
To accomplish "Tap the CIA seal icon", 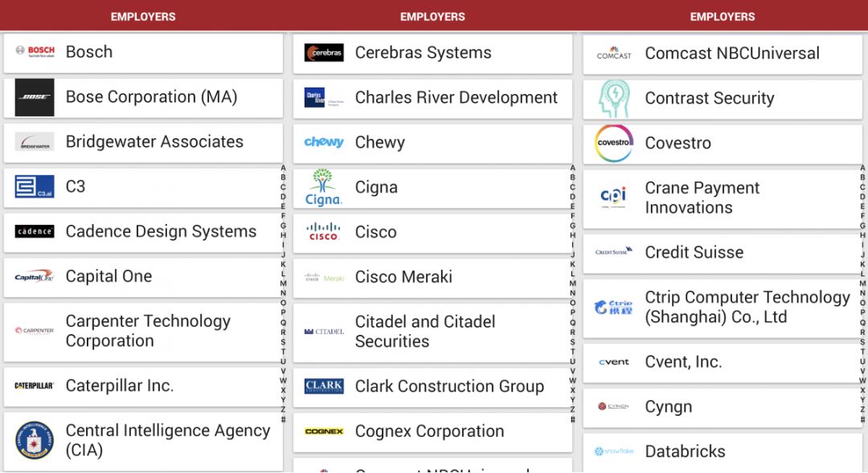I will 35,440.
